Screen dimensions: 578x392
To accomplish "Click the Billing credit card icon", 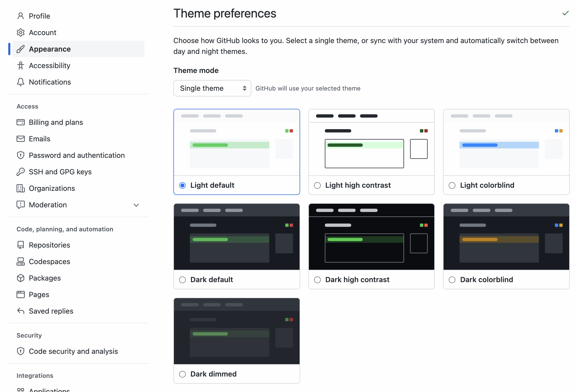I will [21, 122].
